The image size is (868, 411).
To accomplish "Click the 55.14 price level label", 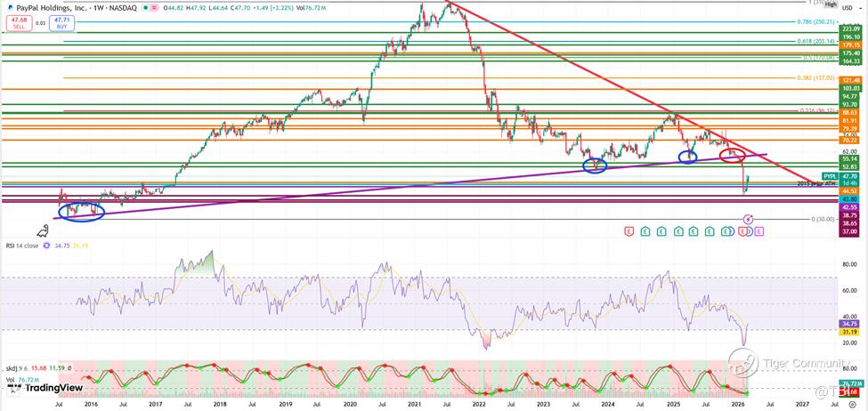I will click(850, 158).
